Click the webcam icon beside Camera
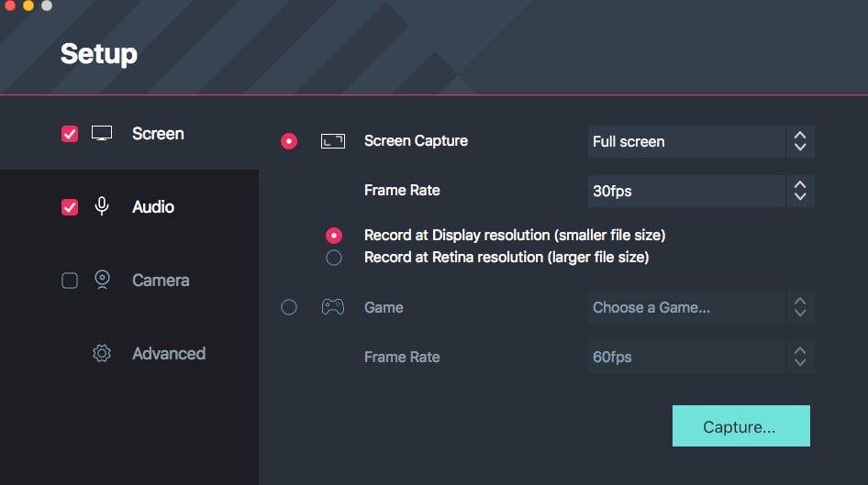 tap(102, 281)
